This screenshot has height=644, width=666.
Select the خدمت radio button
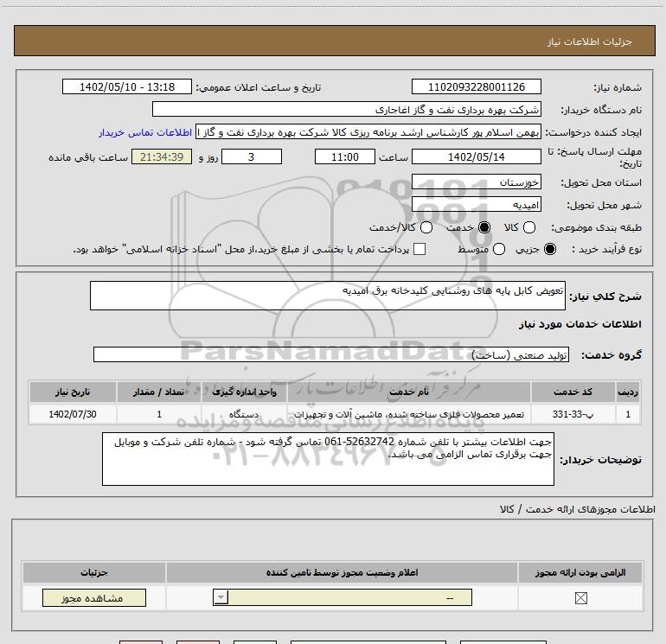point(483,227)
